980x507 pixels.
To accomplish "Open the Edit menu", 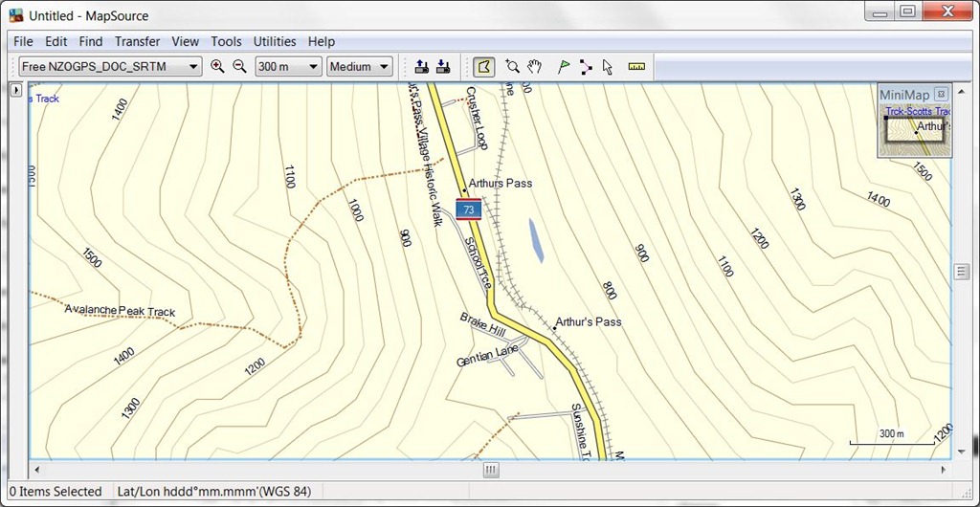I will pos(56,41).
